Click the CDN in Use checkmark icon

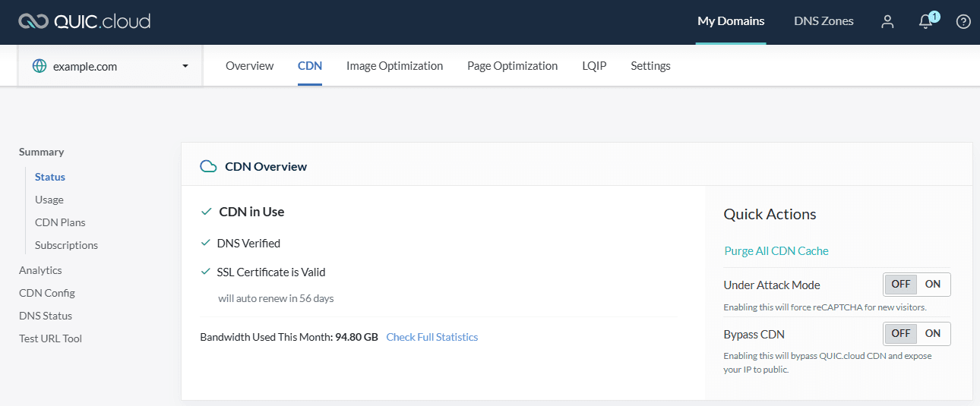(206, 212)
